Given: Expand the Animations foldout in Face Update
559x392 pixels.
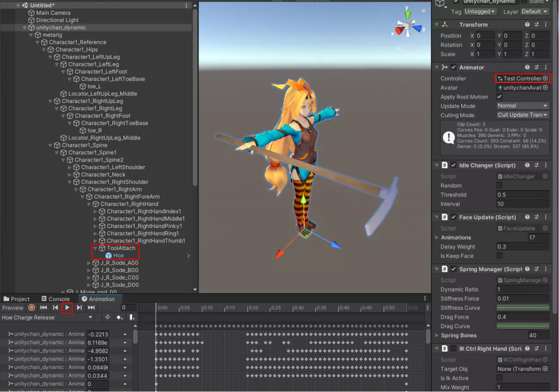Looking at the screenshot, I should click(437, 237).
